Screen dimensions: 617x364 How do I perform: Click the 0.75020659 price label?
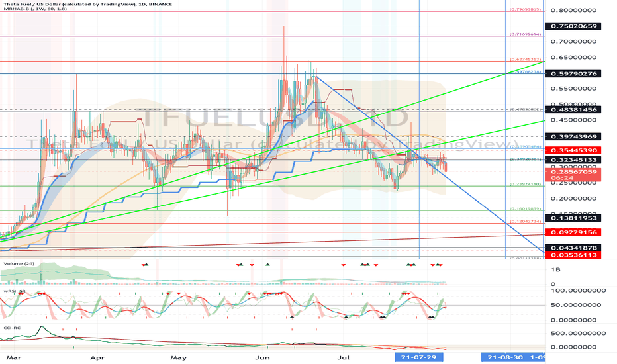[573, 26]
